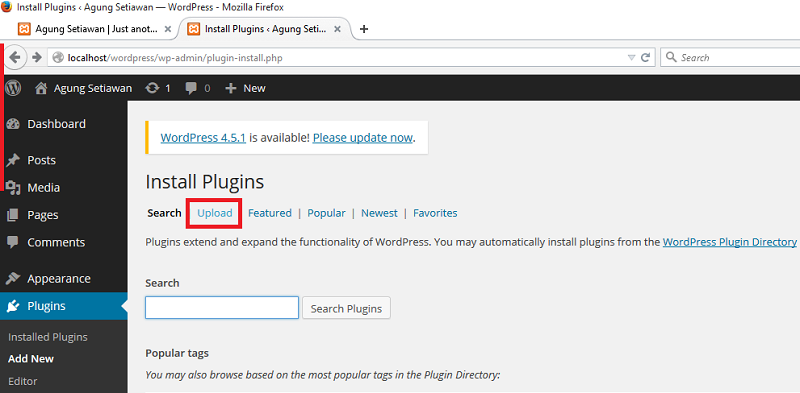Click the WordPress logo in the admin bar
800x393 pixels.
[13, 88]
